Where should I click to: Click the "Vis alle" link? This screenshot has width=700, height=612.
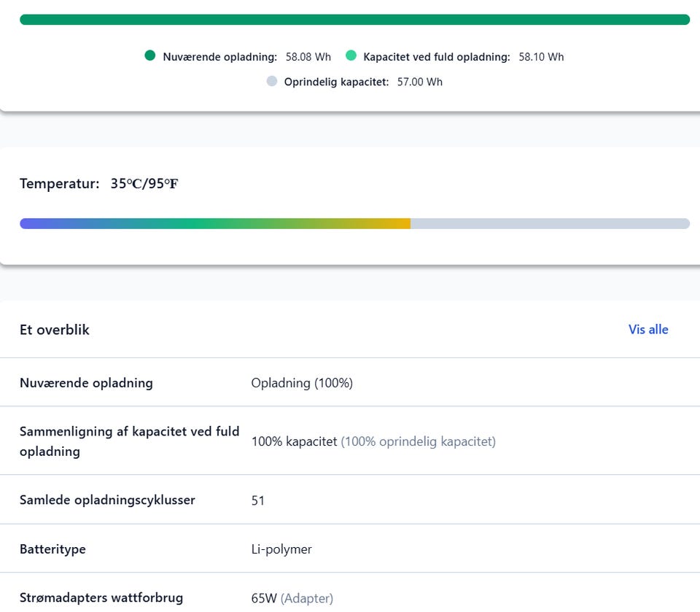point(648,330)
